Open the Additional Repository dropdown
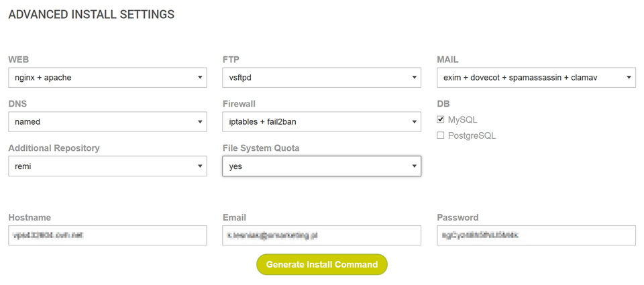The width and height of the screenshot is (644, 285). click(107, 166)
